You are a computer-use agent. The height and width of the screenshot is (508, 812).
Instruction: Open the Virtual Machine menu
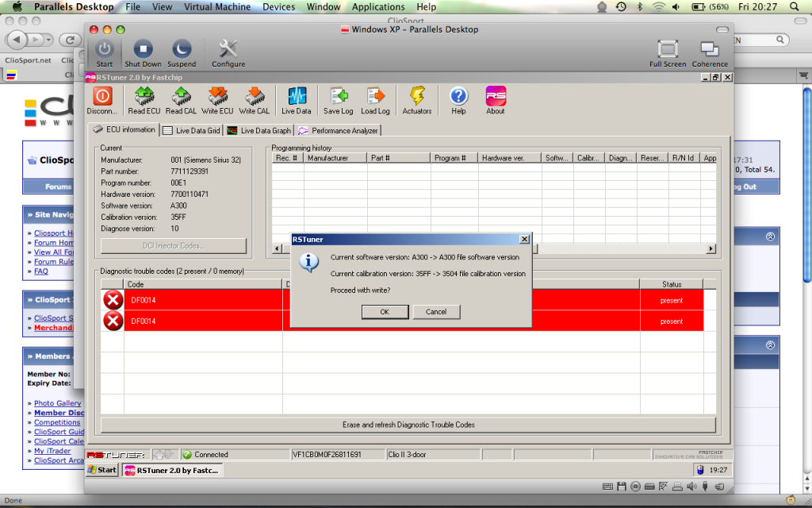219,7
